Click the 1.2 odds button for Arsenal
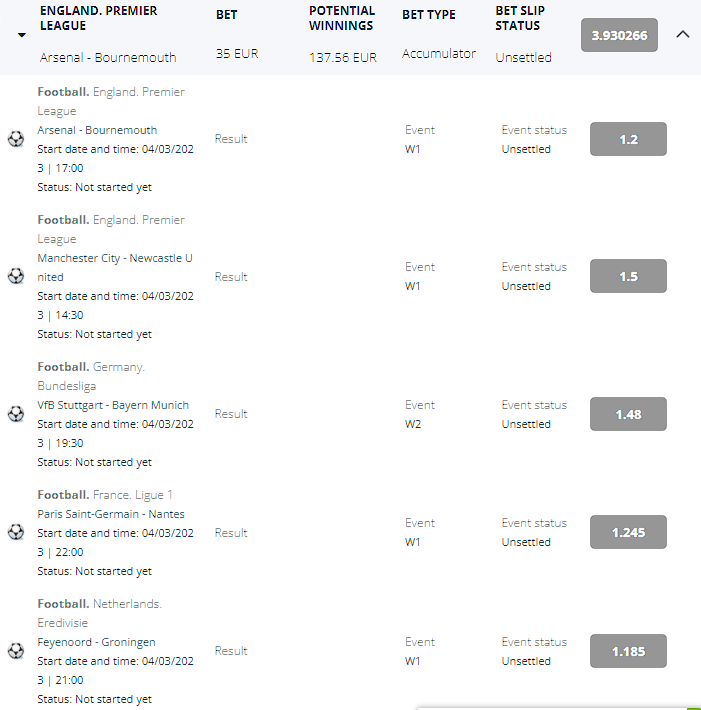 coord(628,139)
